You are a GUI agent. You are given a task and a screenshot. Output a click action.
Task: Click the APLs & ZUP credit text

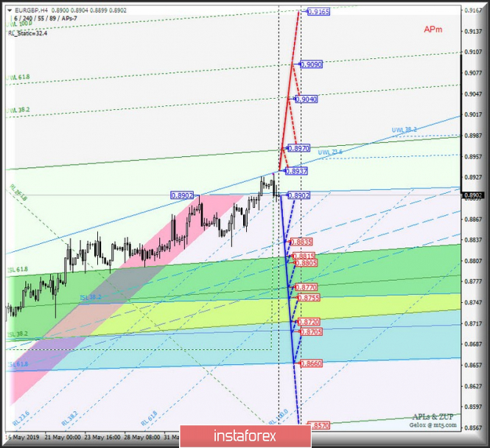point(433,416)
